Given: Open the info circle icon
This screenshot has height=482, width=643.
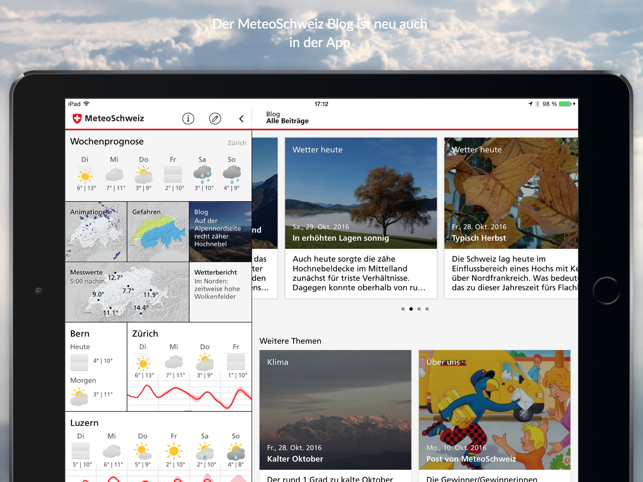Looking at the screenshot, I should [x=188, y=119].
